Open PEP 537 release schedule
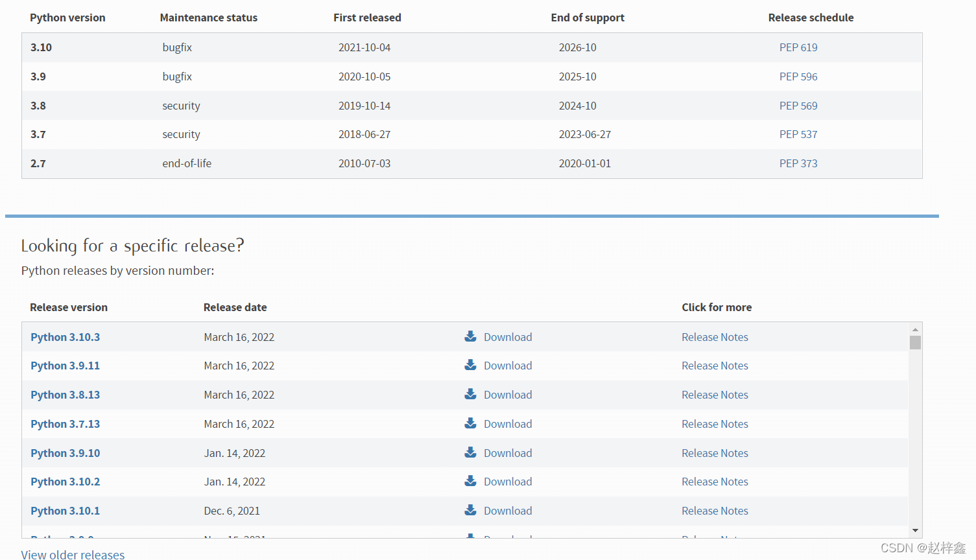This screenshot has width=976, height=560. [798, 134]
